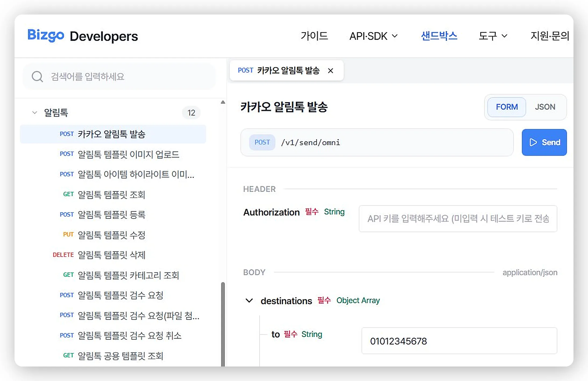Collapse the destinations field group
This screenshot has width=588, height=381.
pos(249,300)
